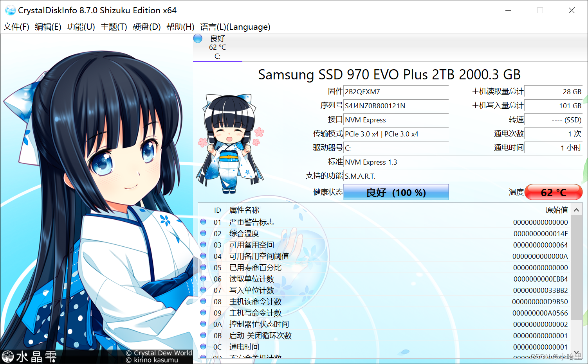588x364 pixels.
Task: Click the © Crystal Dew World copyright link
Action: click(159, 353)
